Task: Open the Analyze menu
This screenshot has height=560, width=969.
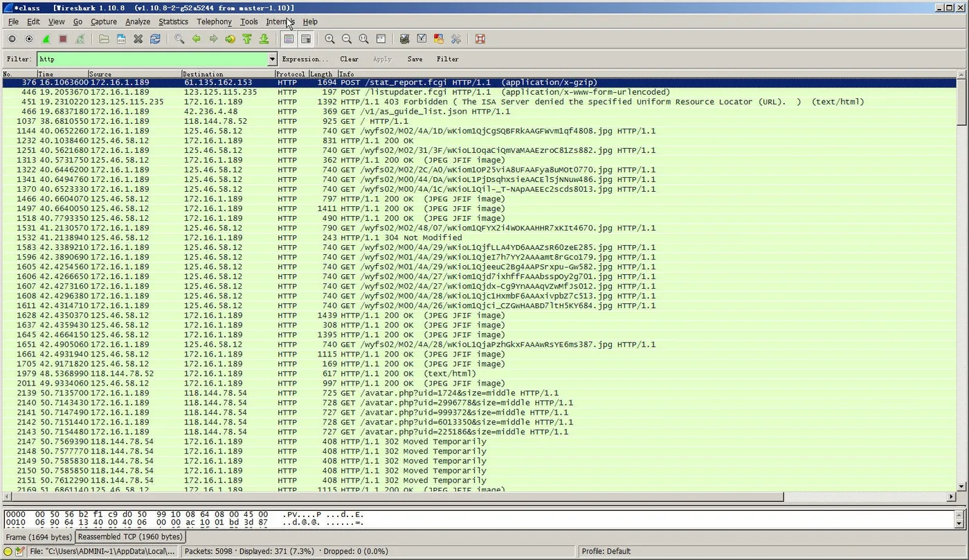Action: [138, 21]
